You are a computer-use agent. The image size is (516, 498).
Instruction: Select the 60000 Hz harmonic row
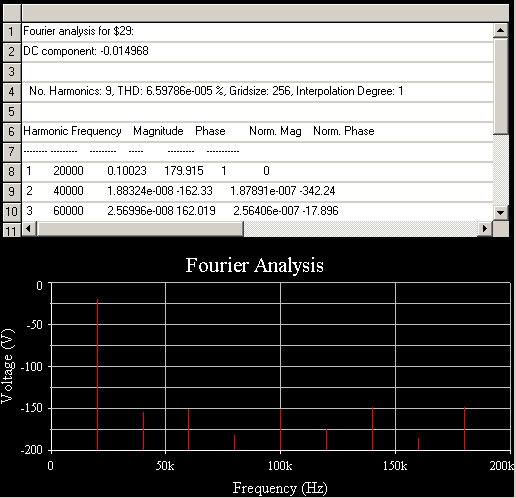[257, 211]
